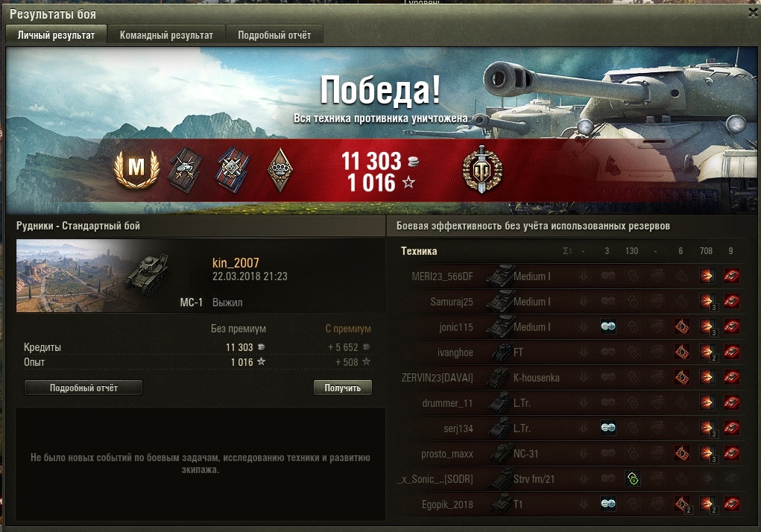
Task: Click the damage icon in Samuraj25 row
Action: 707,302
